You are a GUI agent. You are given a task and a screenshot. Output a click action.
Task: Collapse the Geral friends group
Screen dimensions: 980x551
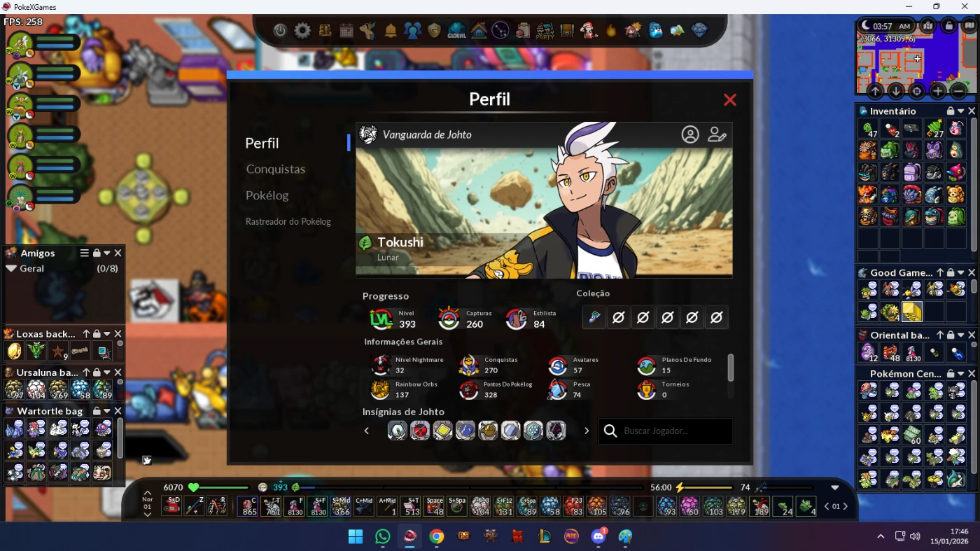pos(11,268)
